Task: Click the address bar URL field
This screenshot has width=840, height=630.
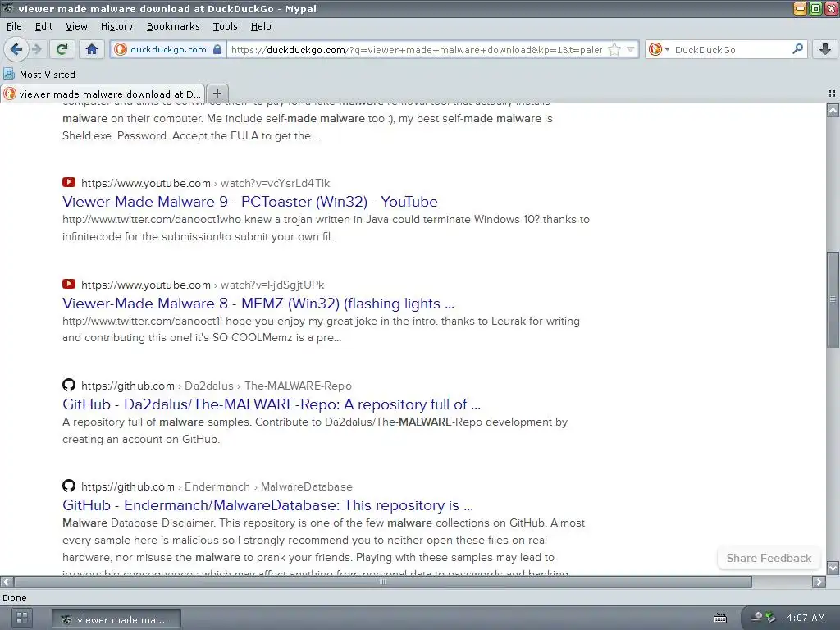Action: [417, 50]
